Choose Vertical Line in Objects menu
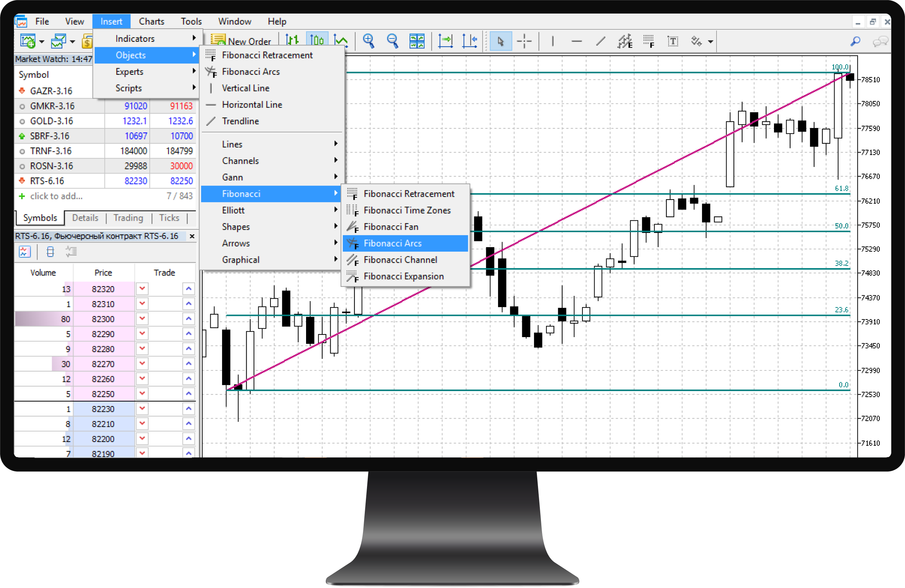The width and height of the screenshot is (905, 588). point(272,88)
